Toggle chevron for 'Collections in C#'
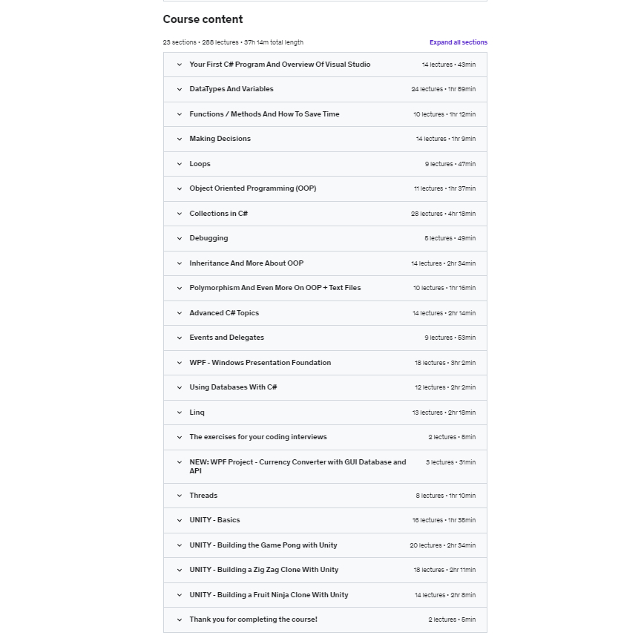 [180, 214]
